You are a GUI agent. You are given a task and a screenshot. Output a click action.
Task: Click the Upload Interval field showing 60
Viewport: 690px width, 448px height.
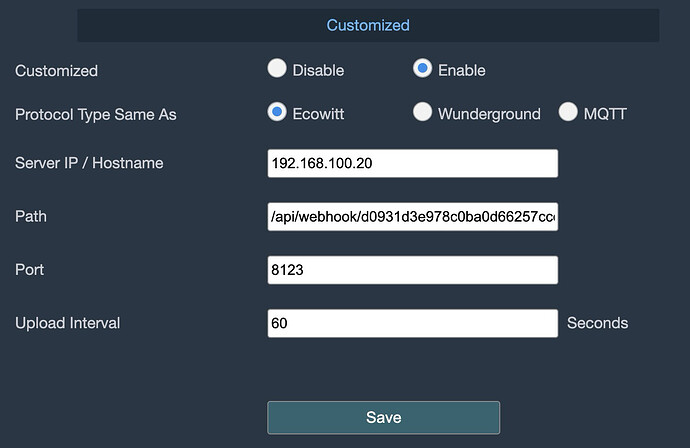412,323
